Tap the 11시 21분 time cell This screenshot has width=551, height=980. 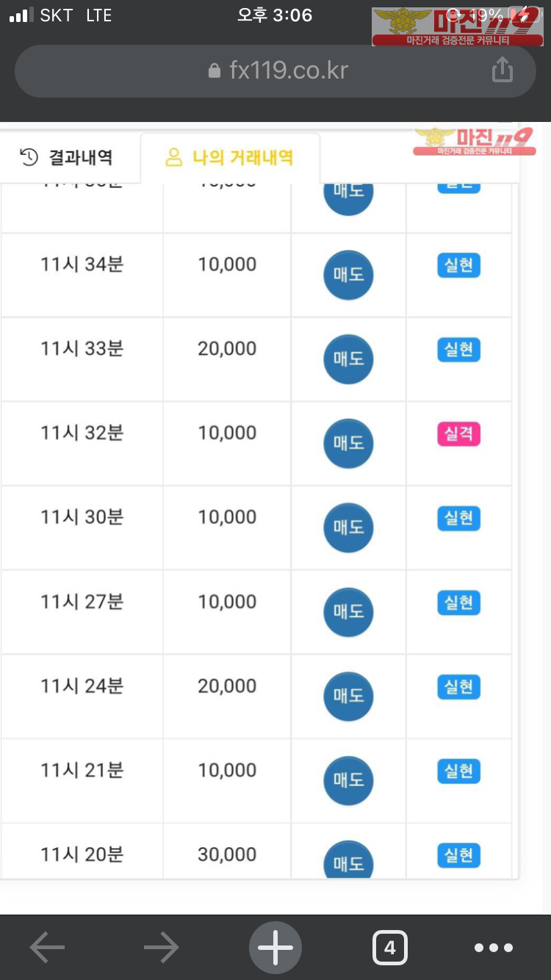(x=82, y=771)
